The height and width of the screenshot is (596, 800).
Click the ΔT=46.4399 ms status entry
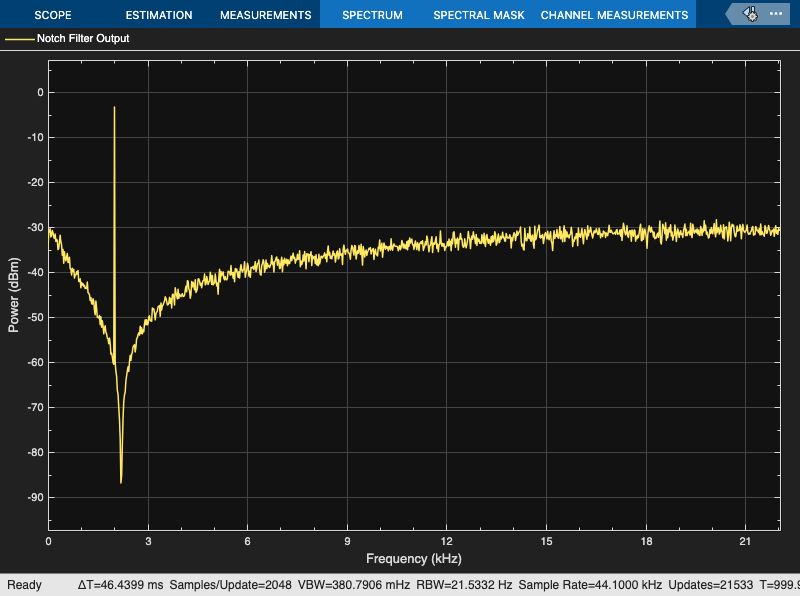click(120, 585)
